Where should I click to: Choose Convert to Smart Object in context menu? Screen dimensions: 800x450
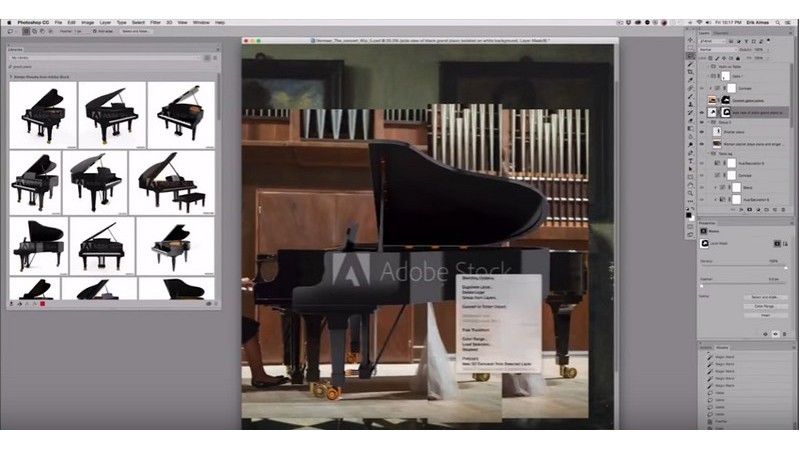coord(484,307)
